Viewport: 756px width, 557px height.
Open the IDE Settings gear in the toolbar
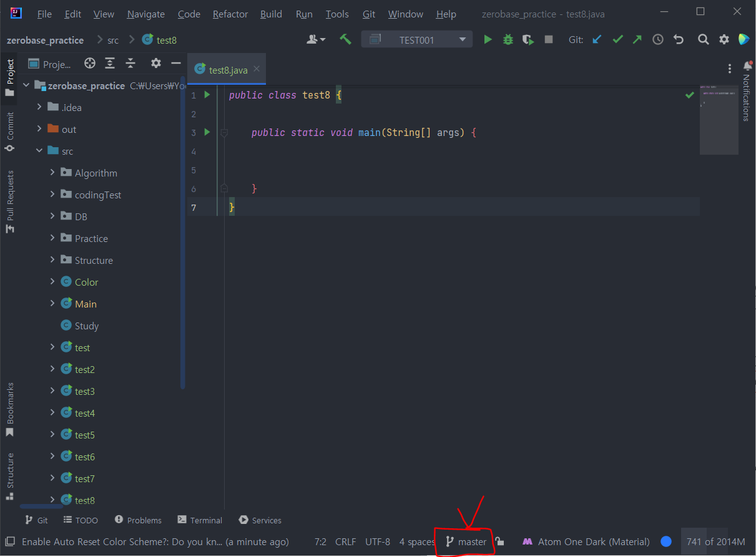coord(724,39)
